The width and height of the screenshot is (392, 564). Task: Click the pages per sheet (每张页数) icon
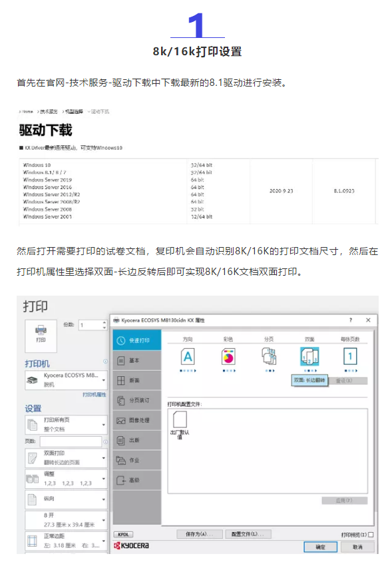click(x=350, y=357)
